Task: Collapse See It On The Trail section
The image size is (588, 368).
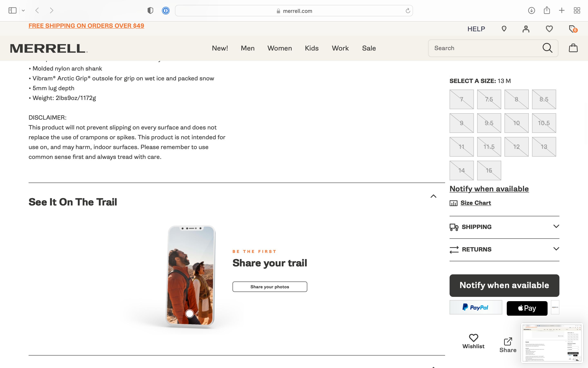Action: 433,196
